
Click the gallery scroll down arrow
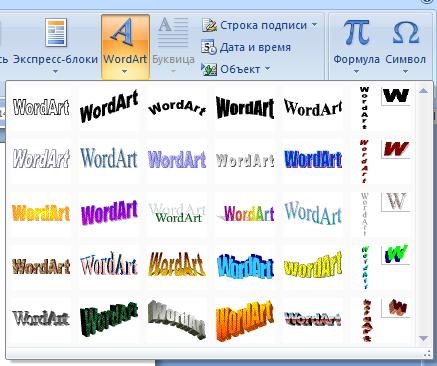(x=423, y=338)
